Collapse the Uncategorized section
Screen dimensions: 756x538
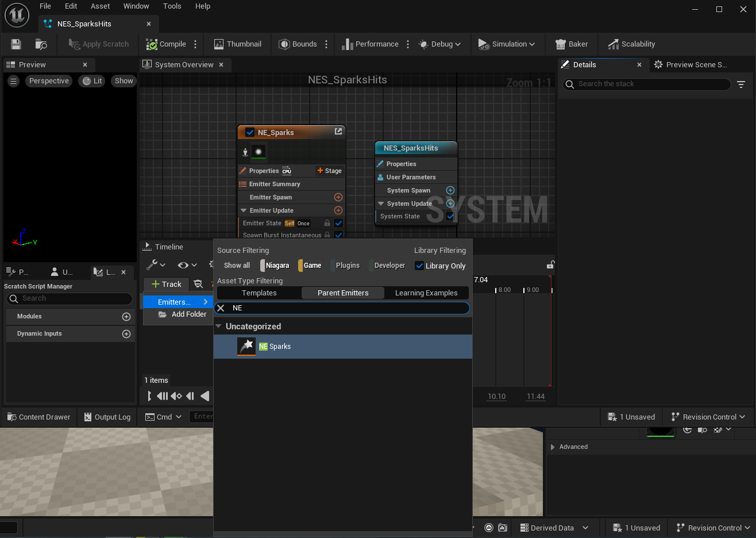tap(219, 326)
